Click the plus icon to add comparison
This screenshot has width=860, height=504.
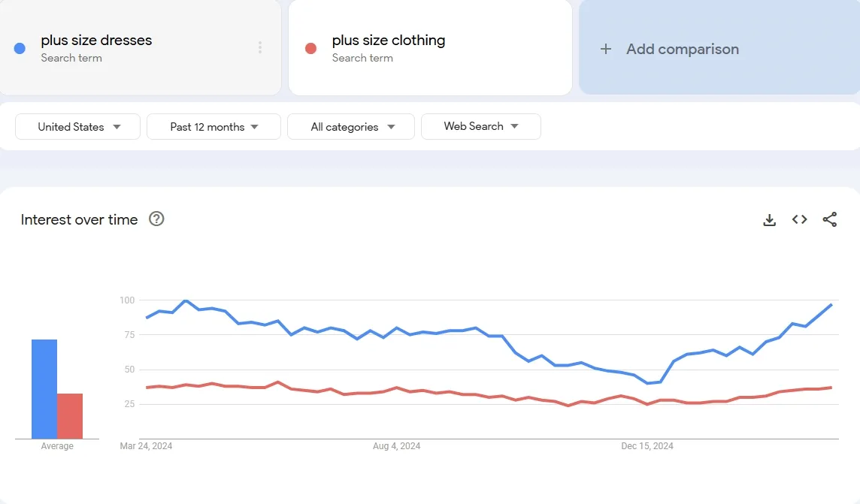pyautogui.click(x=605, y=49)
